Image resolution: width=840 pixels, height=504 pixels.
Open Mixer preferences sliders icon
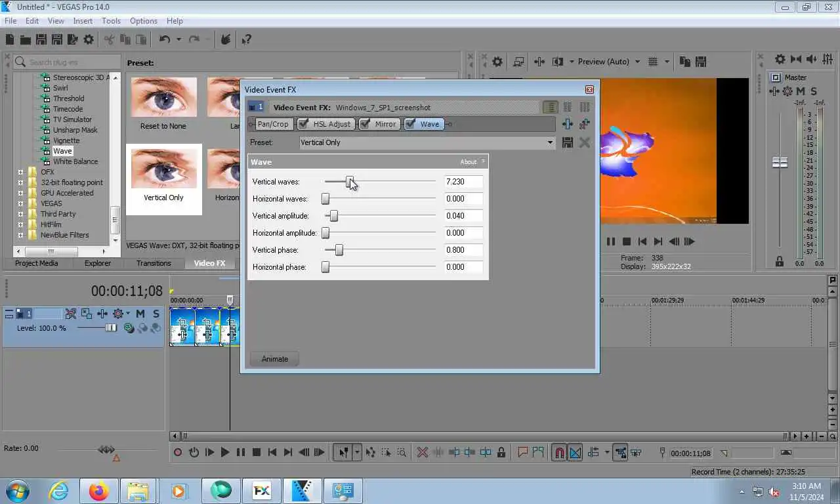(828, 59)
